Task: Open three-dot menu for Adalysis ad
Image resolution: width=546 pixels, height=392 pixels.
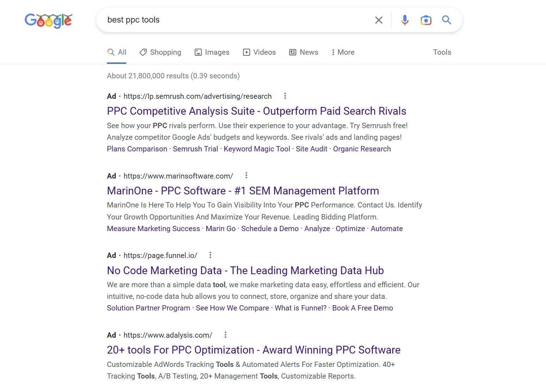Action: coord(225,335)
